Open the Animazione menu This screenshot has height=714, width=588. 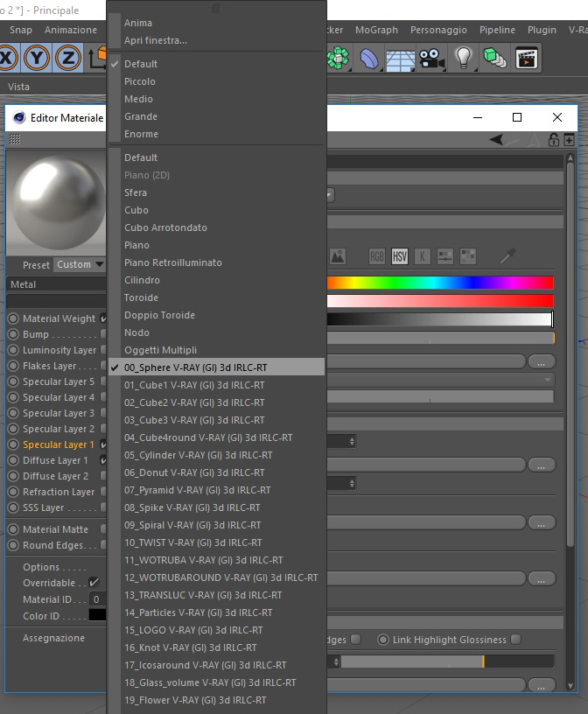pos(71,30)
